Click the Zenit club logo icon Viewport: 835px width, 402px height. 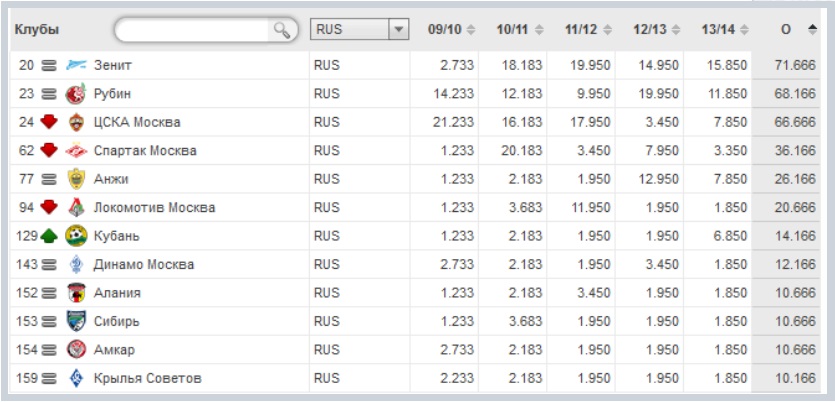click(76, 66)
